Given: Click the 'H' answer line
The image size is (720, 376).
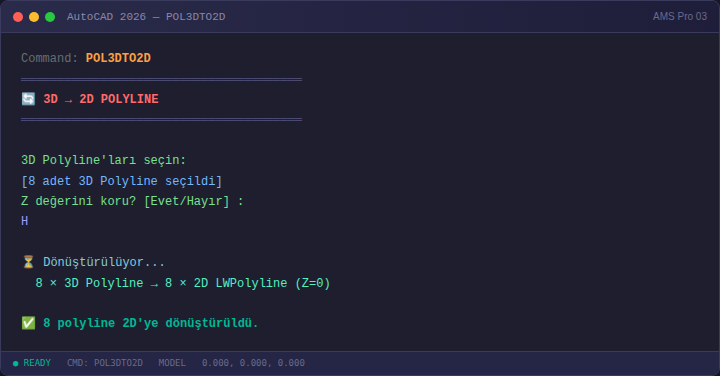Looking at the screenshot, I should (x=25, y=221).
